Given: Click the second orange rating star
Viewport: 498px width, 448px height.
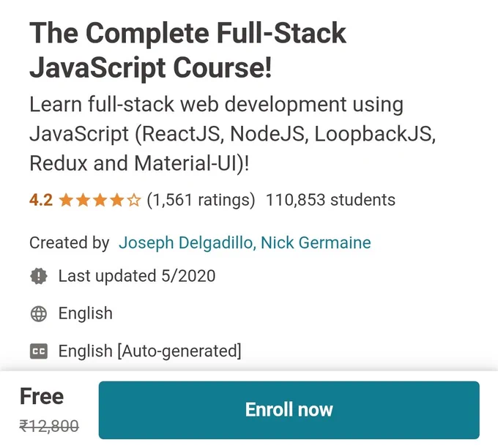Looking at the screenshot, I should 83,201.
